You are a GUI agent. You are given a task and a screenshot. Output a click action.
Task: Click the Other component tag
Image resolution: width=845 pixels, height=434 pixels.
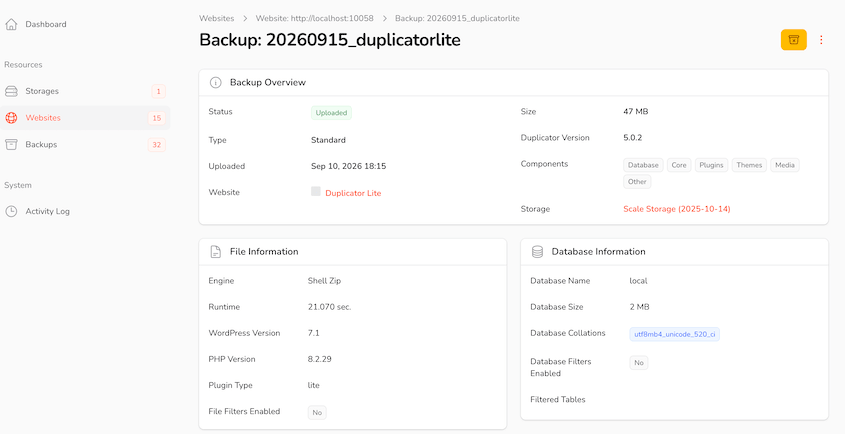click(637, 182)
